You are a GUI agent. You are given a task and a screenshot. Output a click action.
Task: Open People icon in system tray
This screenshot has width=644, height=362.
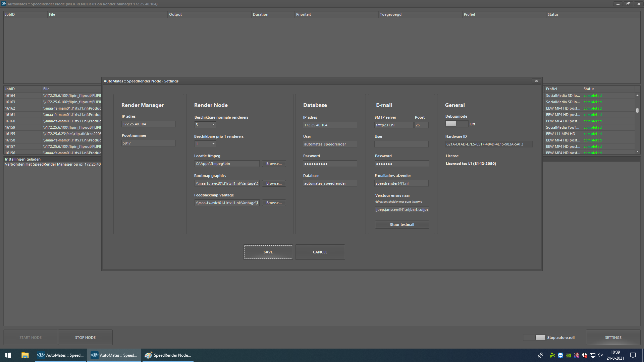click(x=540, y=355)
